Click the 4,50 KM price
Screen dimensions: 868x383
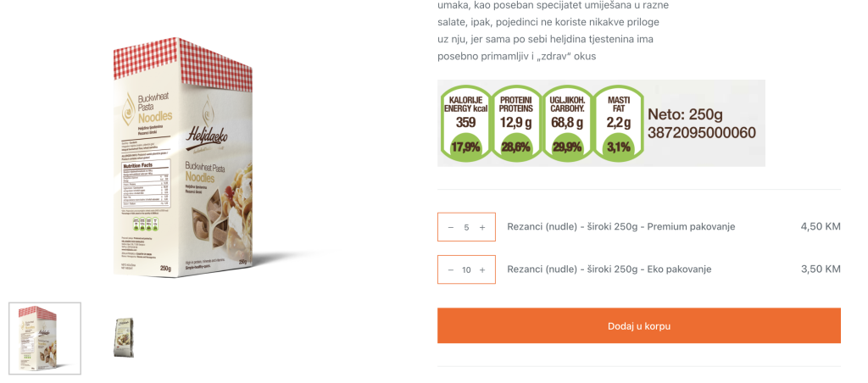[821, 226]
